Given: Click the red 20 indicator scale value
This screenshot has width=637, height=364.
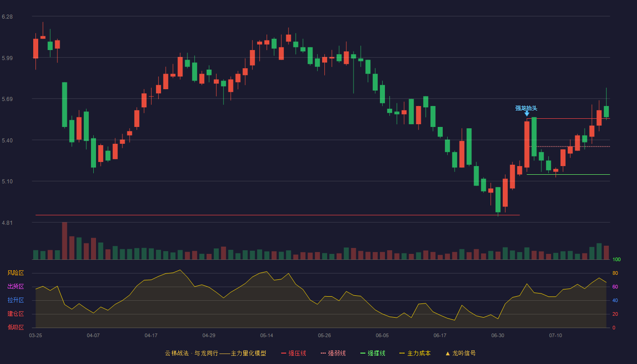Looking at the screenshot, I should pos(615,314).
